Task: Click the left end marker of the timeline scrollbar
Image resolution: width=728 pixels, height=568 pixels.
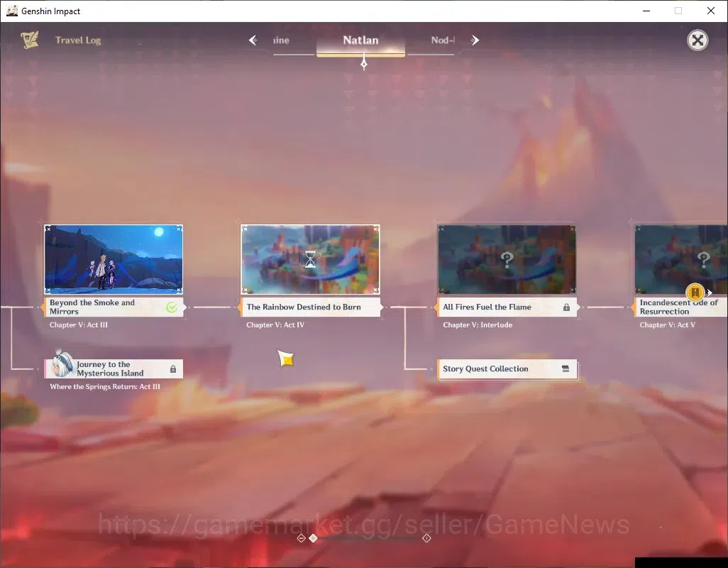Action: point(301,538)
